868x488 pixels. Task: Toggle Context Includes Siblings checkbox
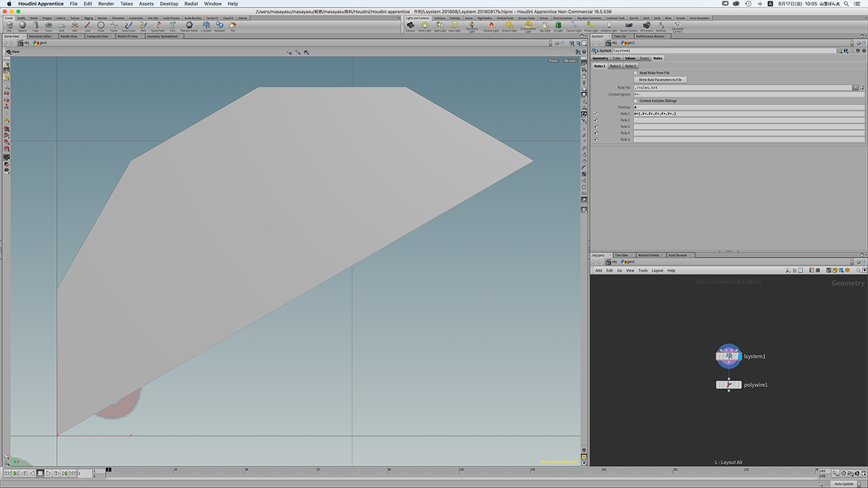(x=635, y=101)
